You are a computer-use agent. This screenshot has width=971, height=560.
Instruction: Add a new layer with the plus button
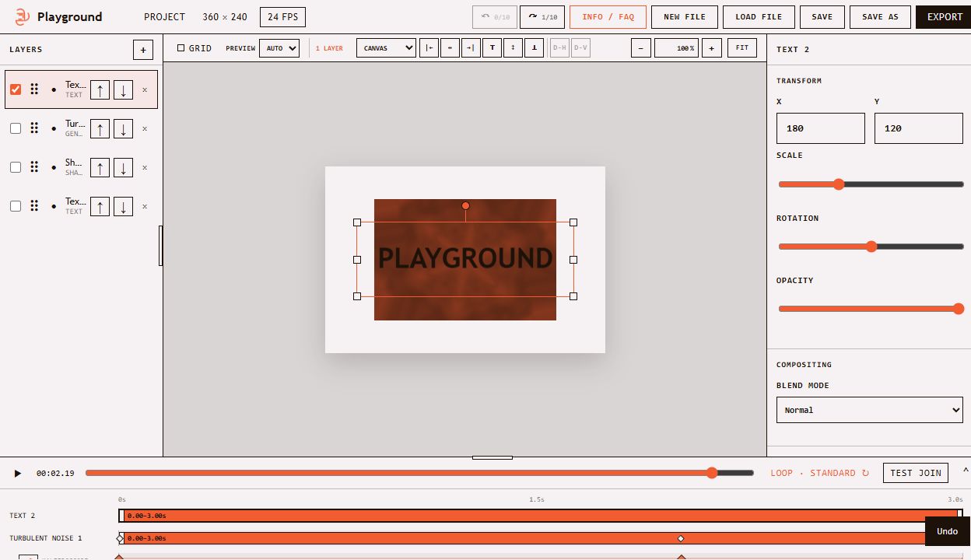(142, 50)
